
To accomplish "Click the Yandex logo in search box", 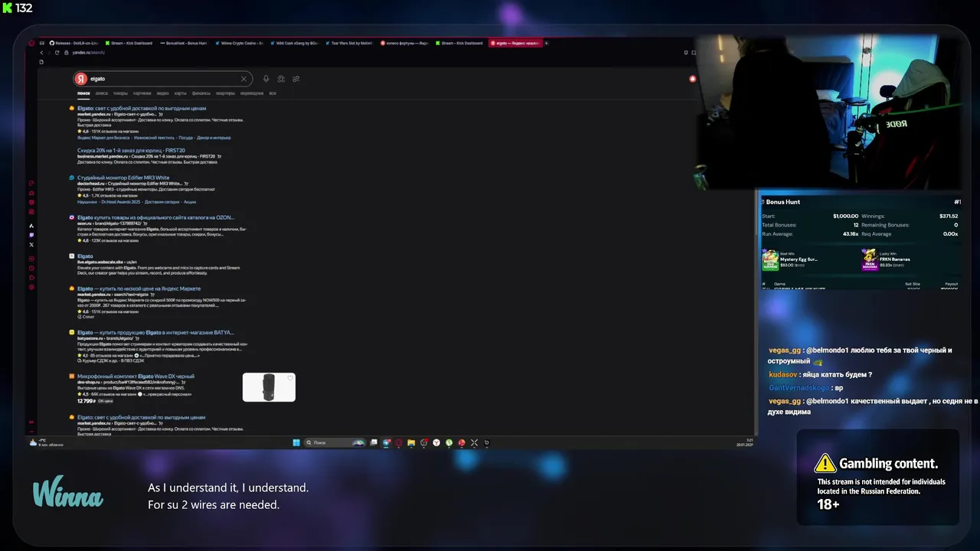I will click(x=81, y=79).
